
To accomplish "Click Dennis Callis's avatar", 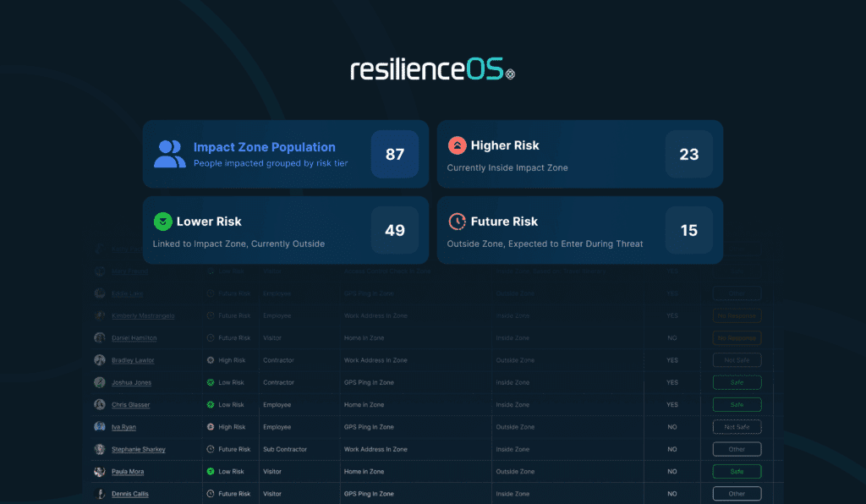I will pyautogui.click(x=100, y=494).
